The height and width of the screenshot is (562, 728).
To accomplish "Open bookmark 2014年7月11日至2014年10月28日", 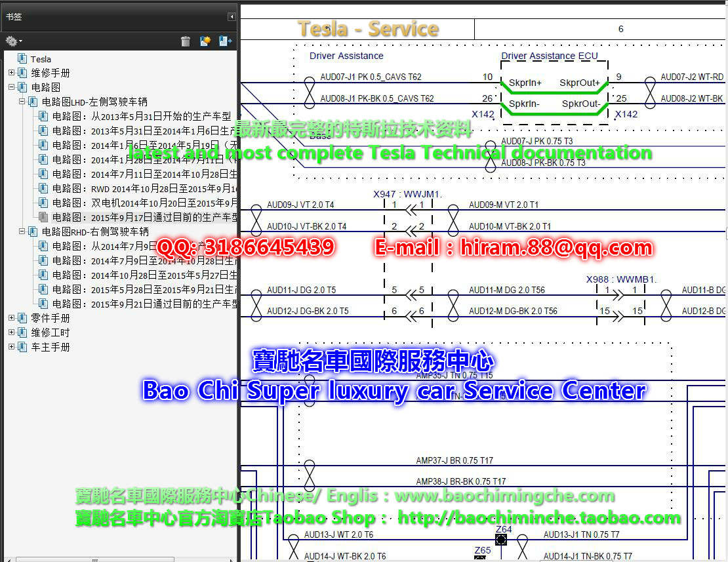I will pos(144,174).
